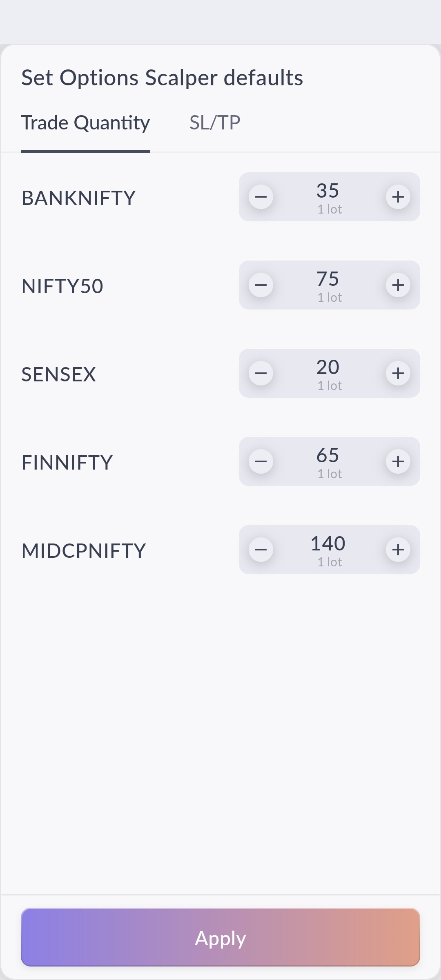441x980 pixels.
Task: Increase SENSEX quantity with plus button
Action: tap(398, 373)
